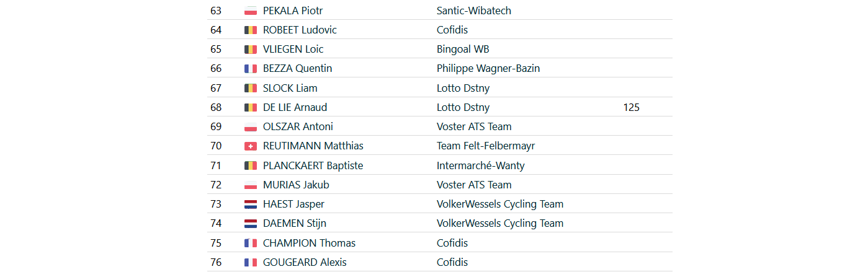Click the 125 points value for DE LIE
Viewport: 868px width, 277px height.
click(x=631, y=107)
